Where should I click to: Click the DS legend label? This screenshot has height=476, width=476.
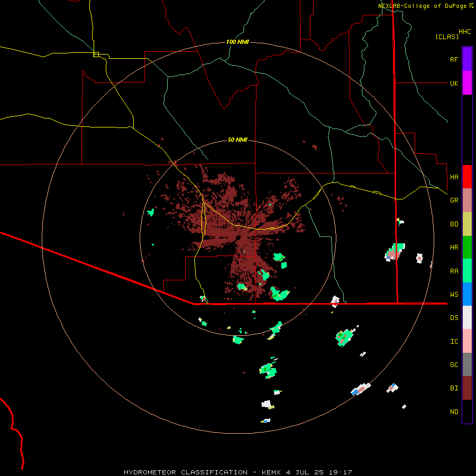pos(454,317)
